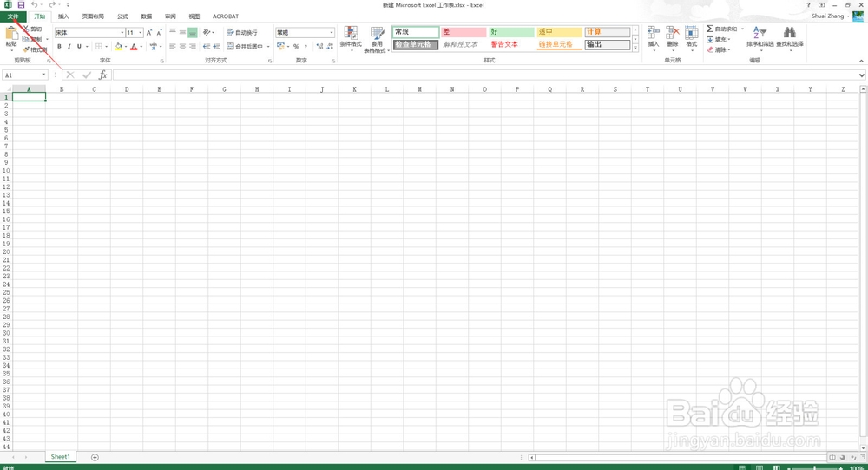Toggle Italic formatting
Viewport: 868px width, 470px height.
click(x=69, y=47)
